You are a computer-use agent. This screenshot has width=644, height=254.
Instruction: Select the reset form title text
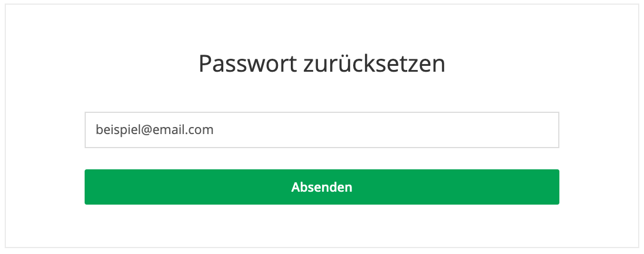321,63
